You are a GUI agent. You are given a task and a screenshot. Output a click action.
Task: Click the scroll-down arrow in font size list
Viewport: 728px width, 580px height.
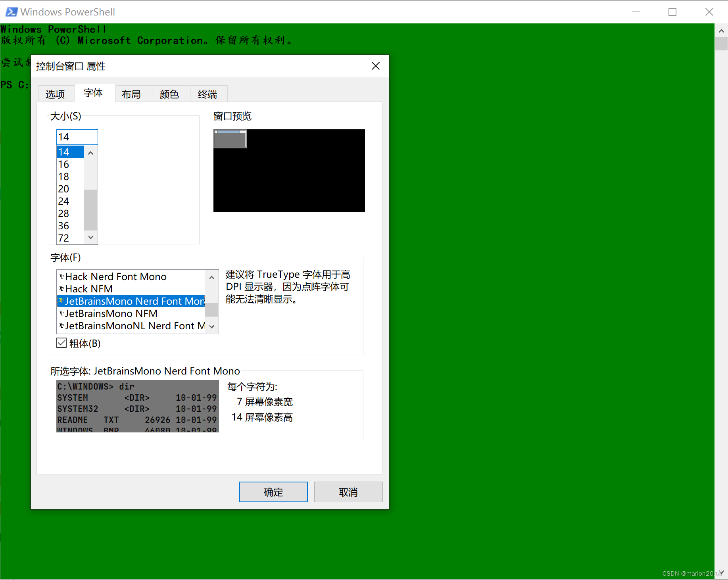(x=90, y=237)
